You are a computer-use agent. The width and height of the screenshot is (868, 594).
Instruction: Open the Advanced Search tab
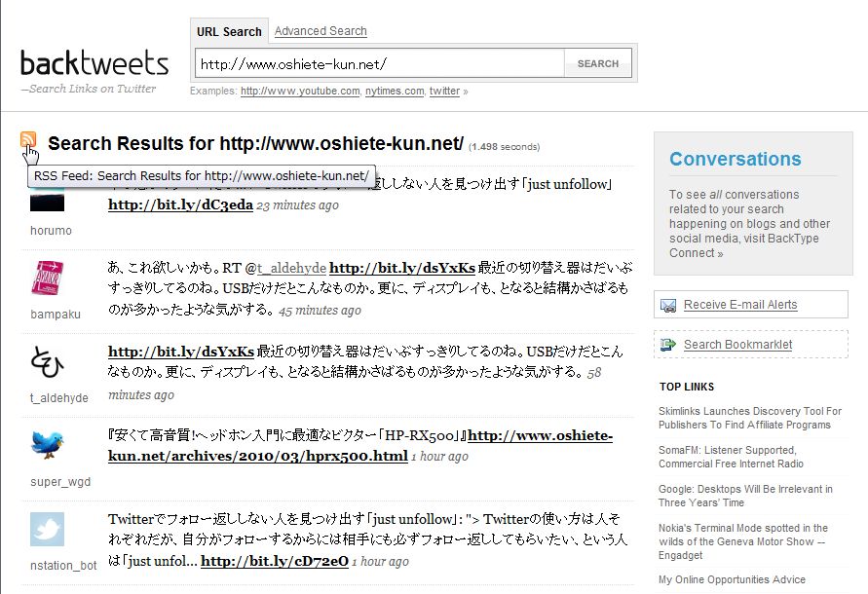[x=321, y=31]
